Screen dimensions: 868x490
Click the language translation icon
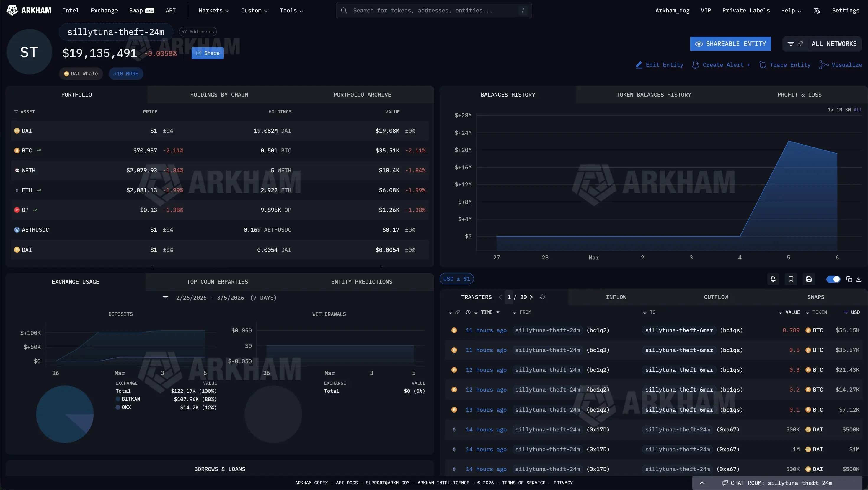click(817, 10)
